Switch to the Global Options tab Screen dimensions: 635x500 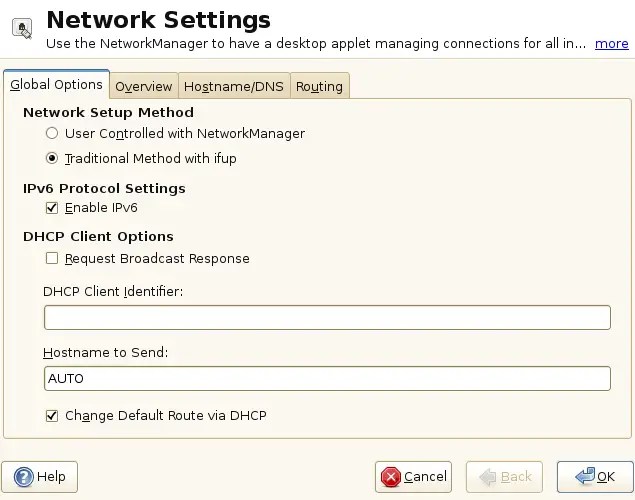[56, 84]
